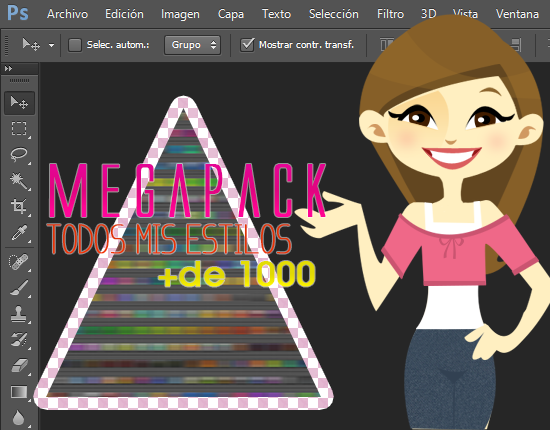Select the Lasso tool
This screenshot has width=550, height=430.
coord(19,154)
